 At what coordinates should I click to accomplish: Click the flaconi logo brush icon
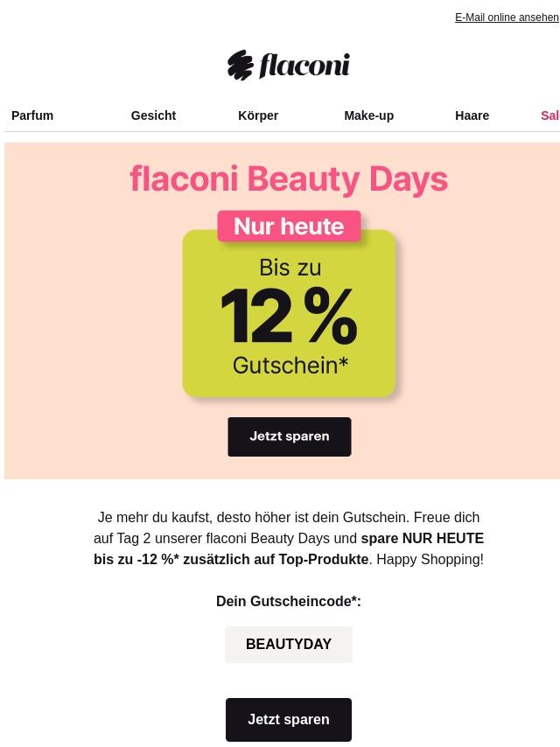point(240,65)
